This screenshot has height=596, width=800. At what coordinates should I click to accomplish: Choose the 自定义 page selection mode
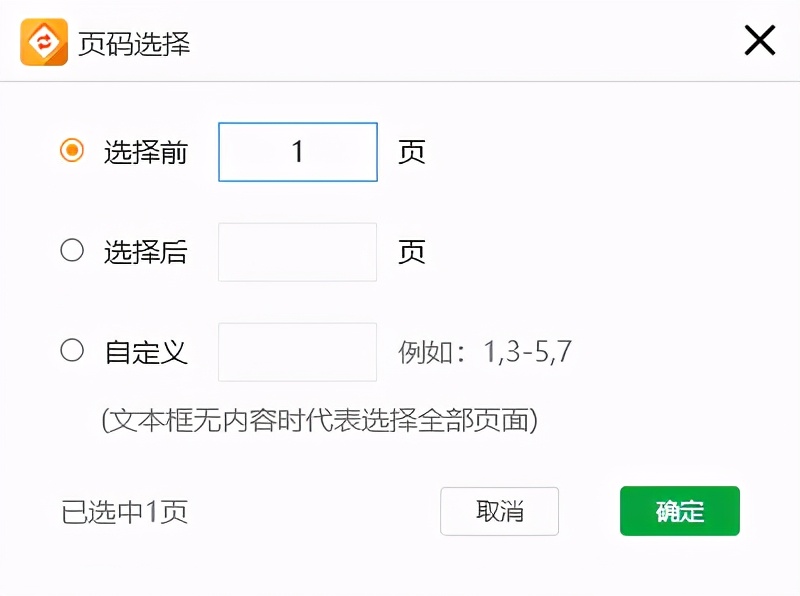tap(72, 351)
